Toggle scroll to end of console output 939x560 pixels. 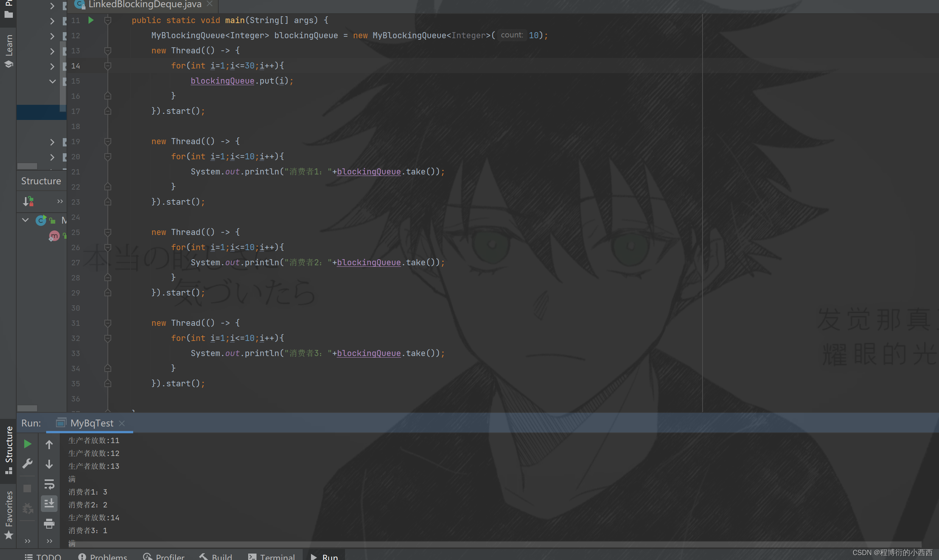click(49, 504)
